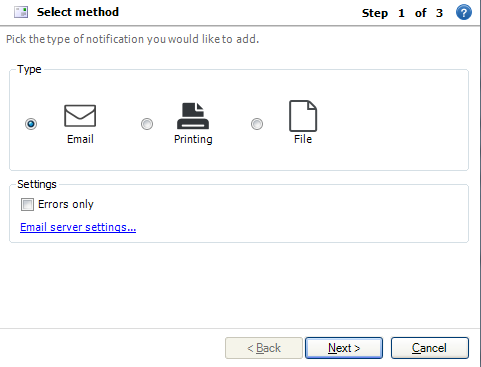Click the greyed-out Back button

click(x=264, y=348)
